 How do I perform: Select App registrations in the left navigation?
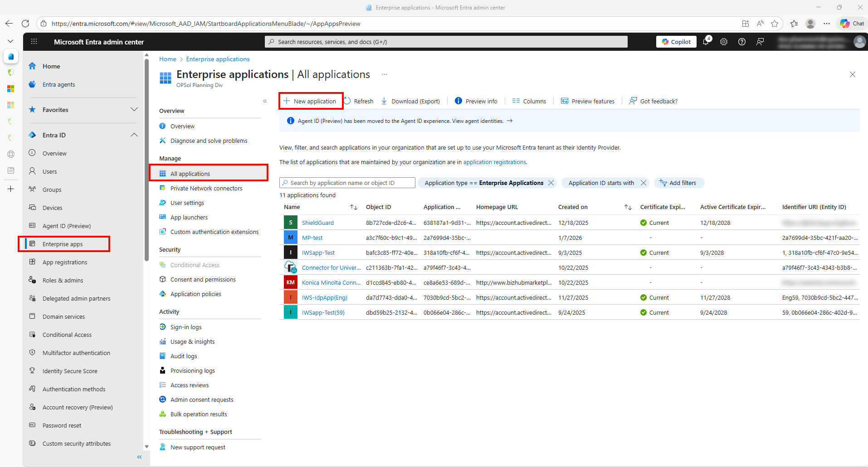[x=65, y=262]
